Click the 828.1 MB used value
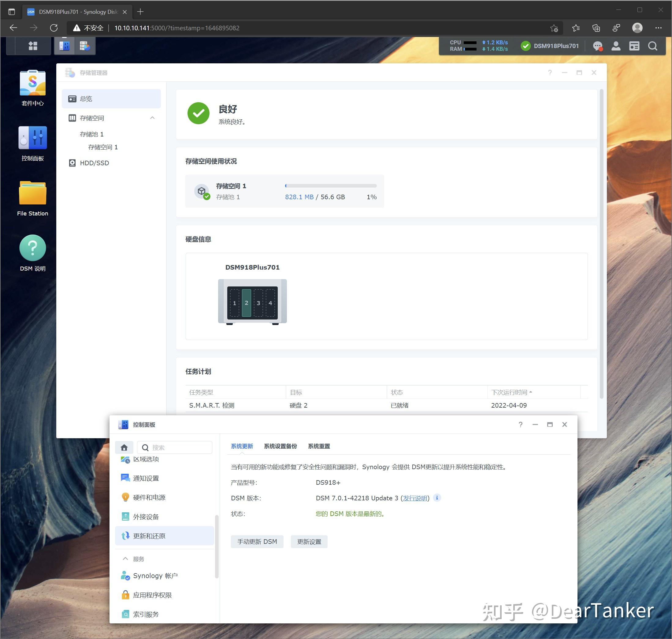 299,197
